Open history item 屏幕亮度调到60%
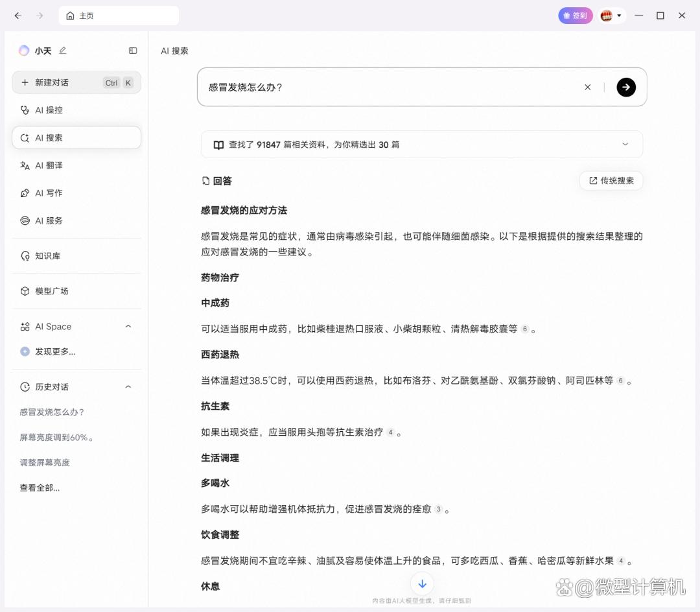The image size is (700, 612). coord(57,438)
